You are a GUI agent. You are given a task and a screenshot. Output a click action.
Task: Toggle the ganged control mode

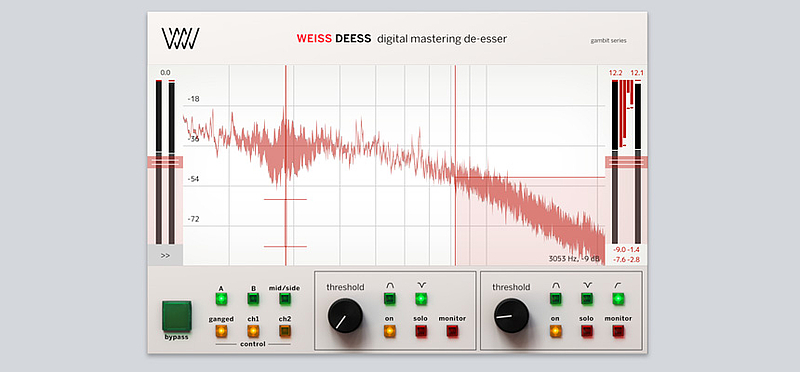tap(221, 331)
